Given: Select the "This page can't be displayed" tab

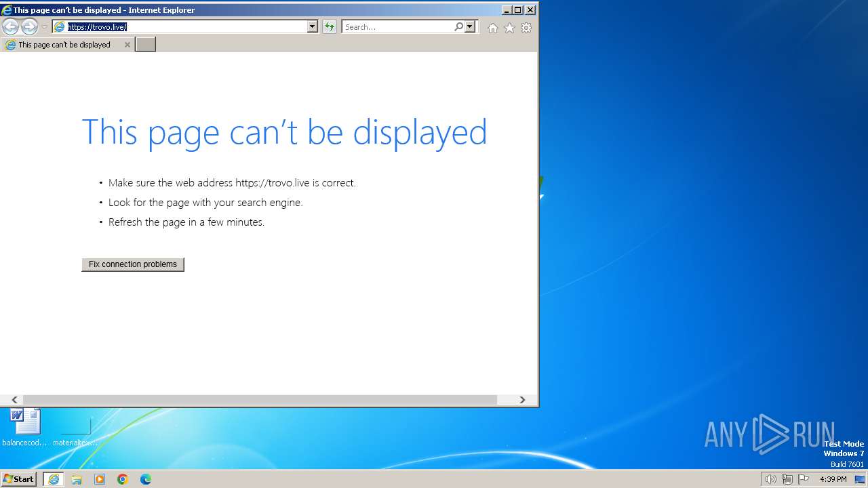Looking at the screenshot, I should (68, 45).
